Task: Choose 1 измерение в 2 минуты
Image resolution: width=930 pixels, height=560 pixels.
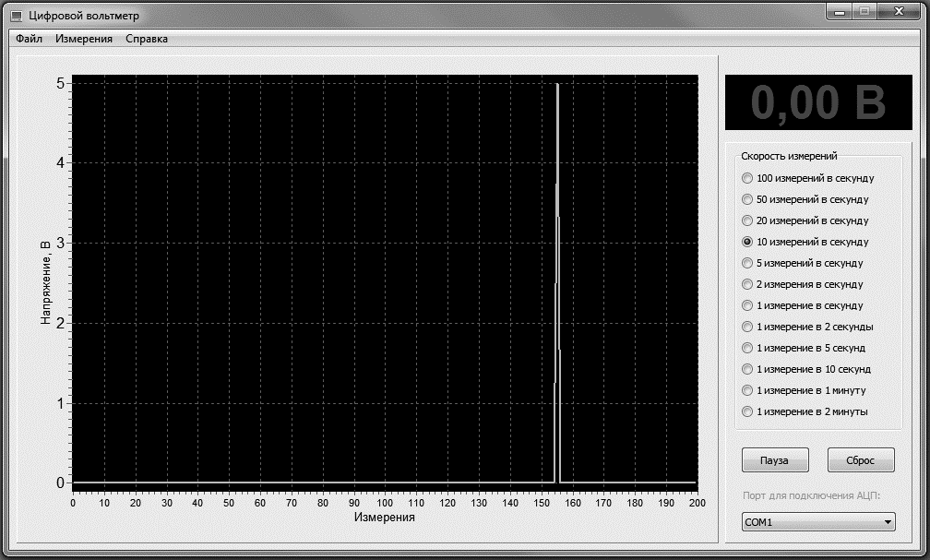Action: (805, 411)
